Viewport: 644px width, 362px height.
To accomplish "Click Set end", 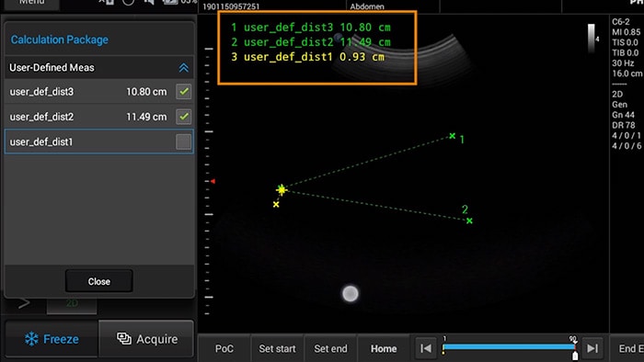I will click(330, 348).
